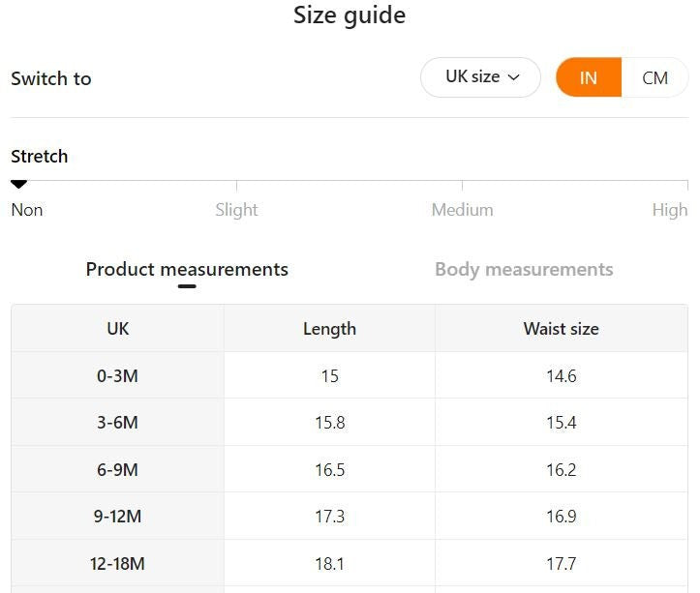The width and height of the screenshot is (700, 593).
Task: Switch units to CM
Action: point(654,78)
